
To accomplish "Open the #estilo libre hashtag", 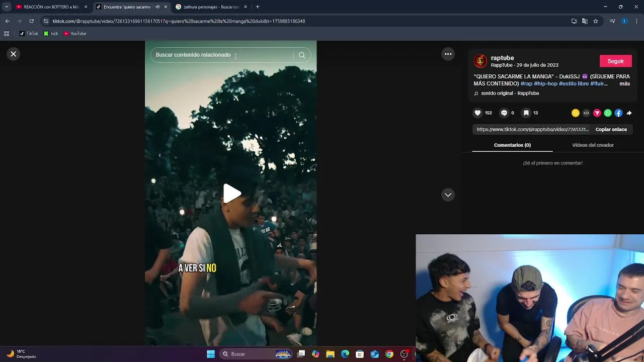I will 574,83.
